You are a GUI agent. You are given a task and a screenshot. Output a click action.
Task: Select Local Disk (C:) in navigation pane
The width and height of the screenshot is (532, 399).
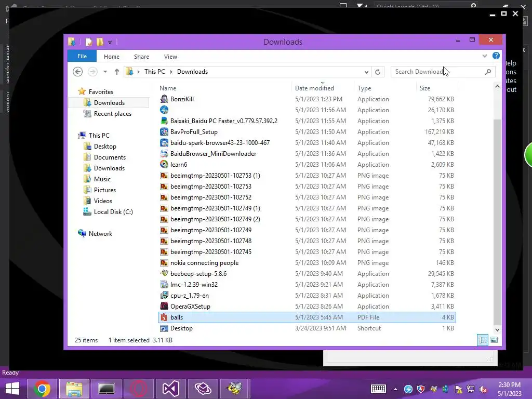click(x=113, y=212)
